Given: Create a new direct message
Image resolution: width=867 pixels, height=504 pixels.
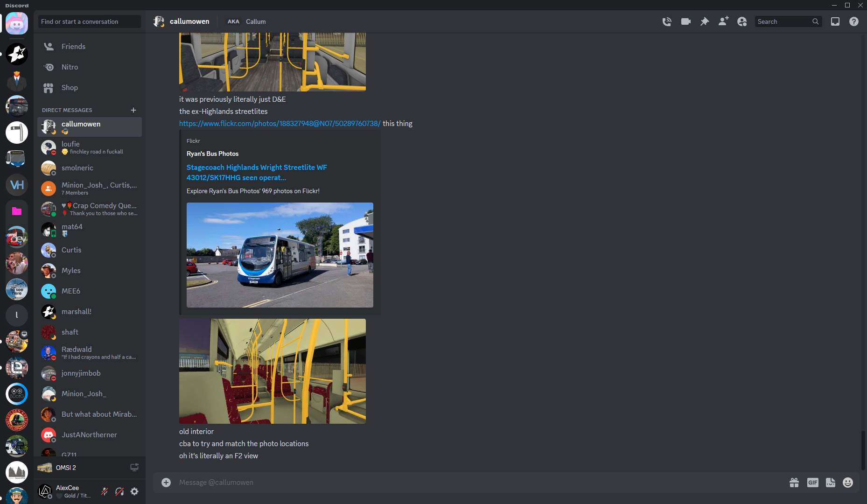Looking at the screenshot, I should [x=133, y=110].
